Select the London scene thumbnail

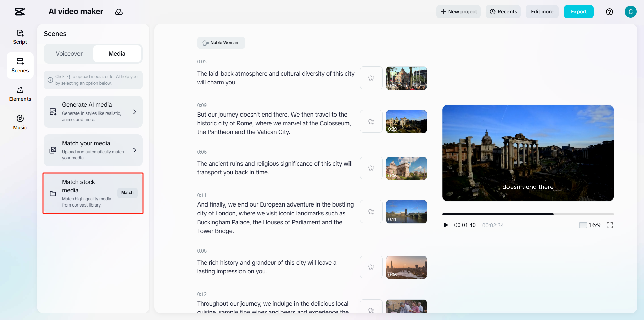(x=406, y=212)
